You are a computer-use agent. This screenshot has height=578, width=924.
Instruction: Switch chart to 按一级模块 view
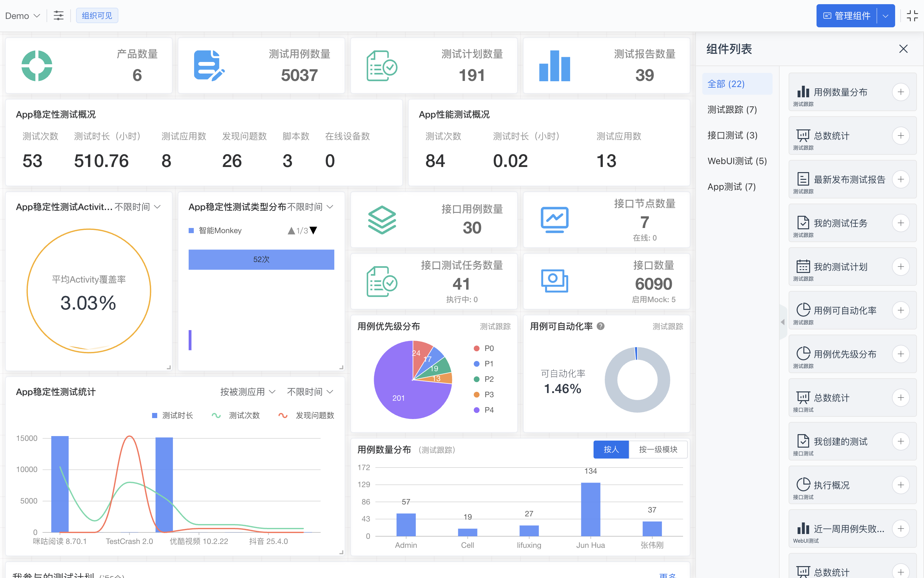[x=658, y=450]
